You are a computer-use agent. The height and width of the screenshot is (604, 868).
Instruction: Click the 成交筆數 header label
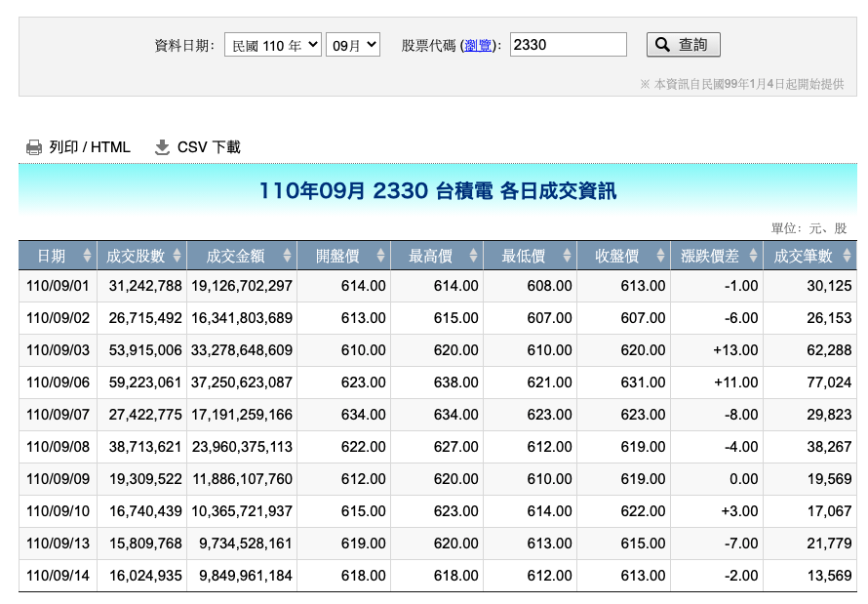(804, 256)
